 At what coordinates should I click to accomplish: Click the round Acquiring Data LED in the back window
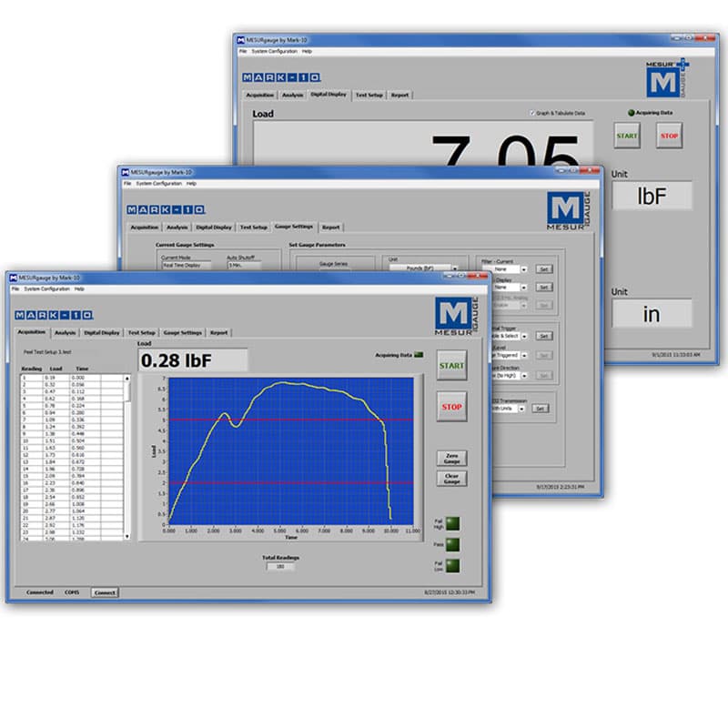coord(631,113)
